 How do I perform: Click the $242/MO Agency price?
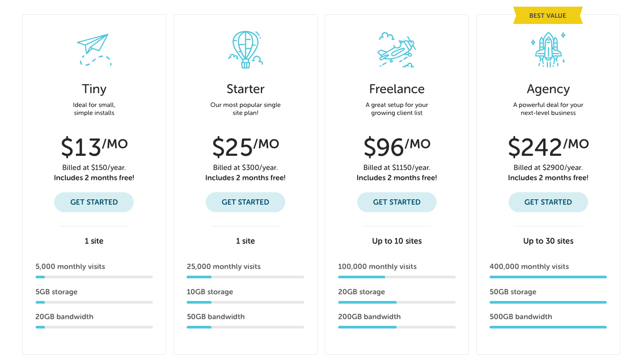[x=548, y=146]
